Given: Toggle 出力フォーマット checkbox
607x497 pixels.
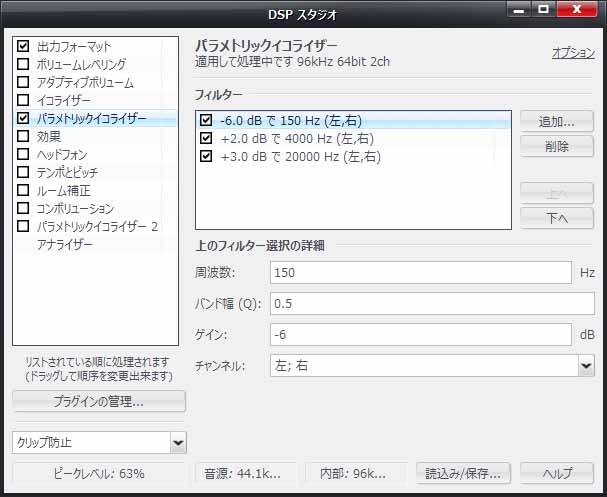Looking at the screenshot, I should (x=23, y=46).
